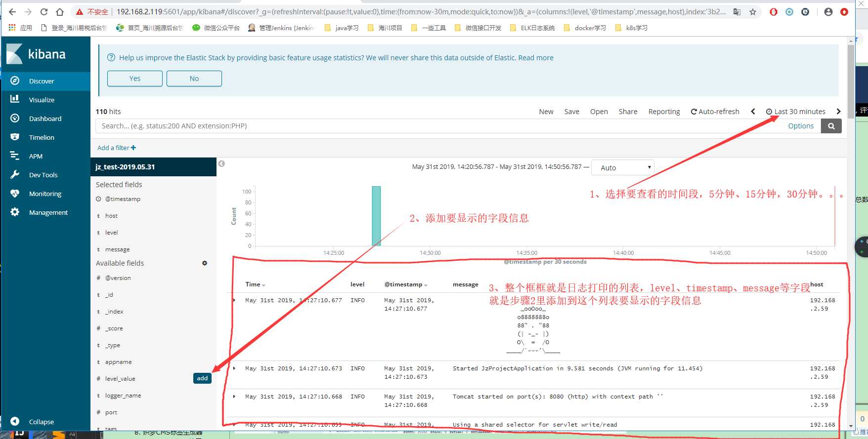868x439 pixels.
Task: Click browser back arrow
Action: (x=12, y=12)
